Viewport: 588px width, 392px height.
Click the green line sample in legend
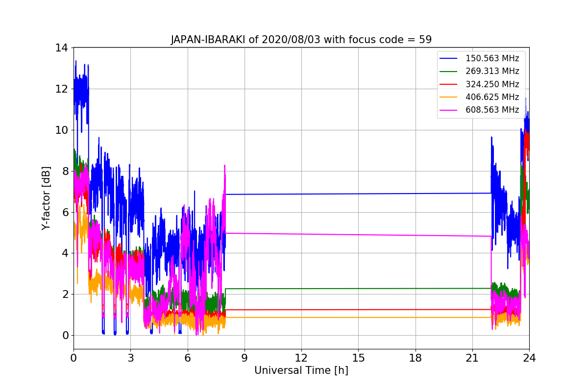pos(449,72)
